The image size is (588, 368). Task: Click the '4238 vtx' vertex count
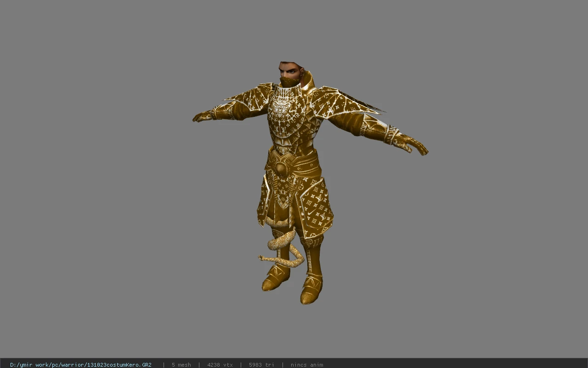point(220,365)
